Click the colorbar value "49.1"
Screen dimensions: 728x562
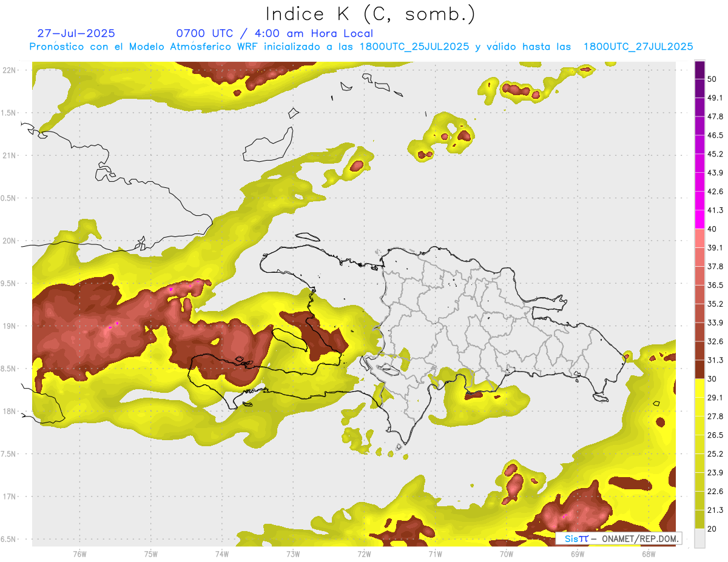(715, 98)
